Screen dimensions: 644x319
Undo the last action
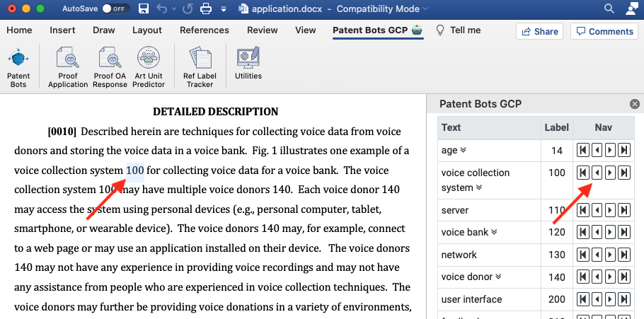click(162, 8)
